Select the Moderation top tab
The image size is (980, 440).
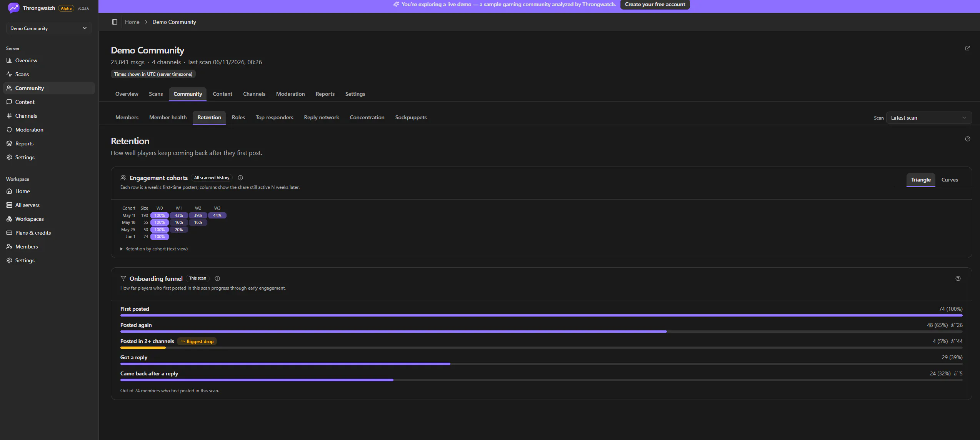(x=290, y=94)
